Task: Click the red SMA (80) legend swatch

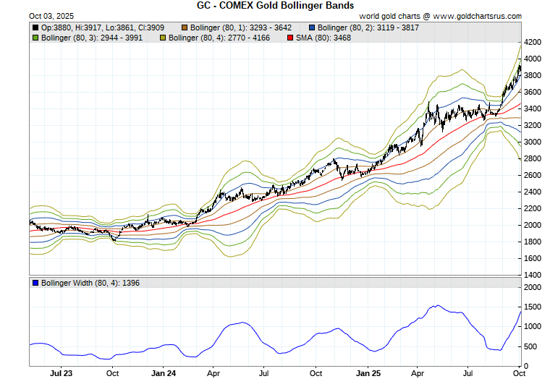Action: (x=291, y=37)
